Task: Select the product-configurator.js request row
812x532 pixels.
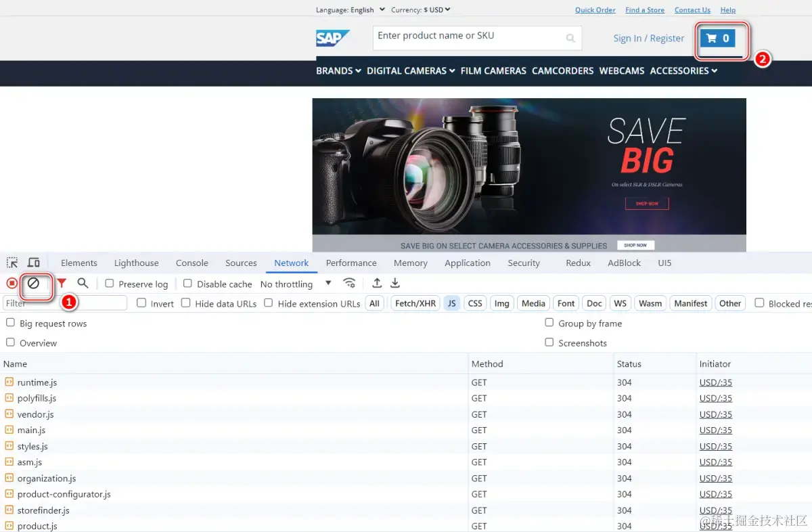Action: (x=406, y=494)
